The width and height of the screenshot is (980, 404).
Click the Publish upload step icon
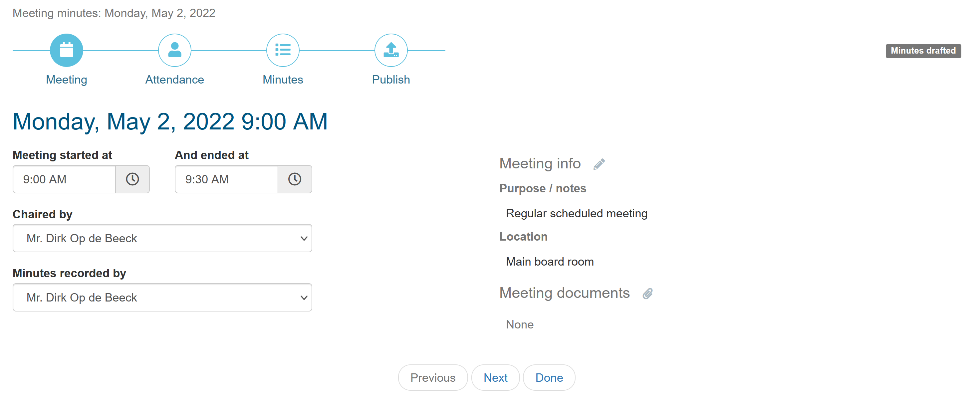pyautogui.click(x=391, y=50)
